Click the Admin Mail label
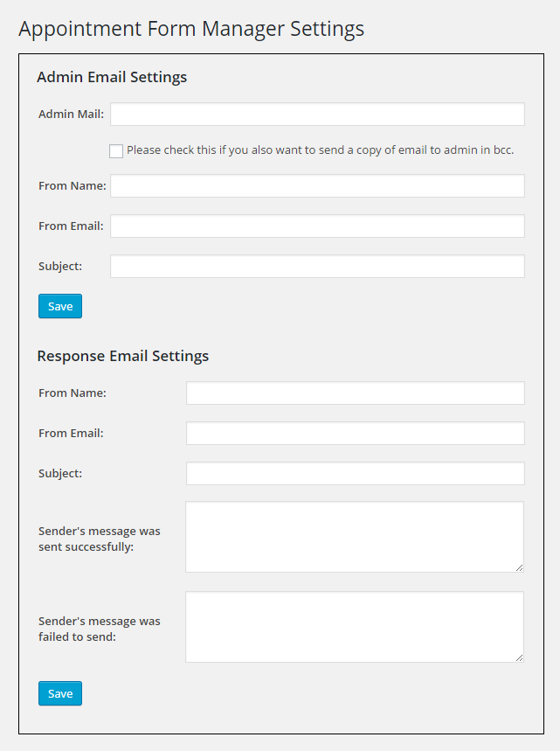 (x=72, y=114)
